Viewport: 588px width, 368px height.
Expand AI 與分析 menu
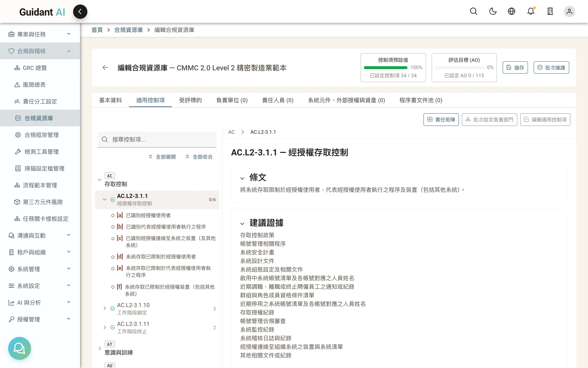tap(40, 303)
